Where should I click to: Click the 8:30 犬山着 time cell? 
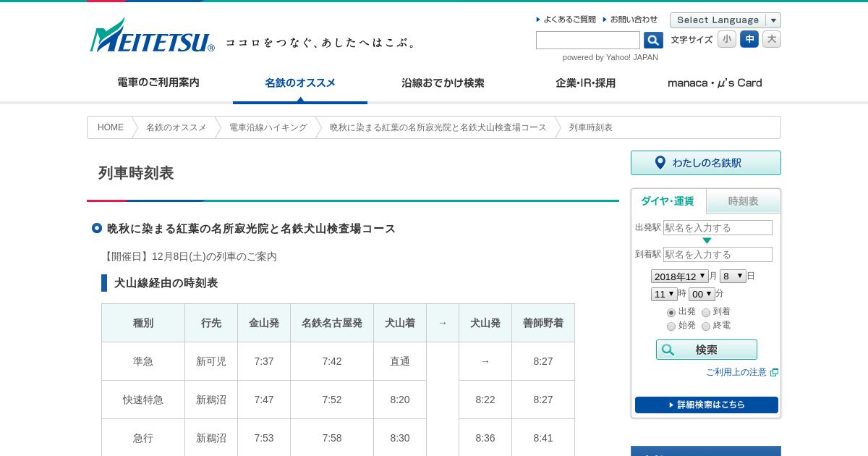coord(400,438)
